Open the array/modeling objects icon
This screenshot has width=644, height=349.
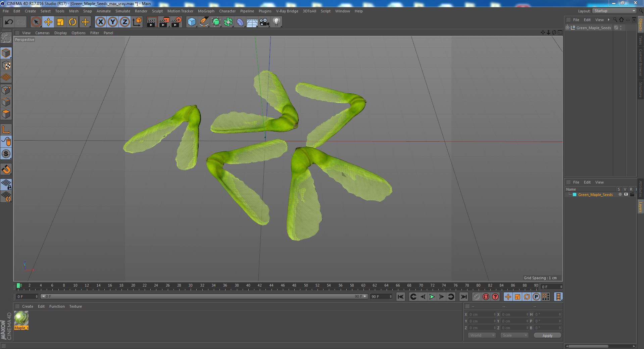[228, 22]
